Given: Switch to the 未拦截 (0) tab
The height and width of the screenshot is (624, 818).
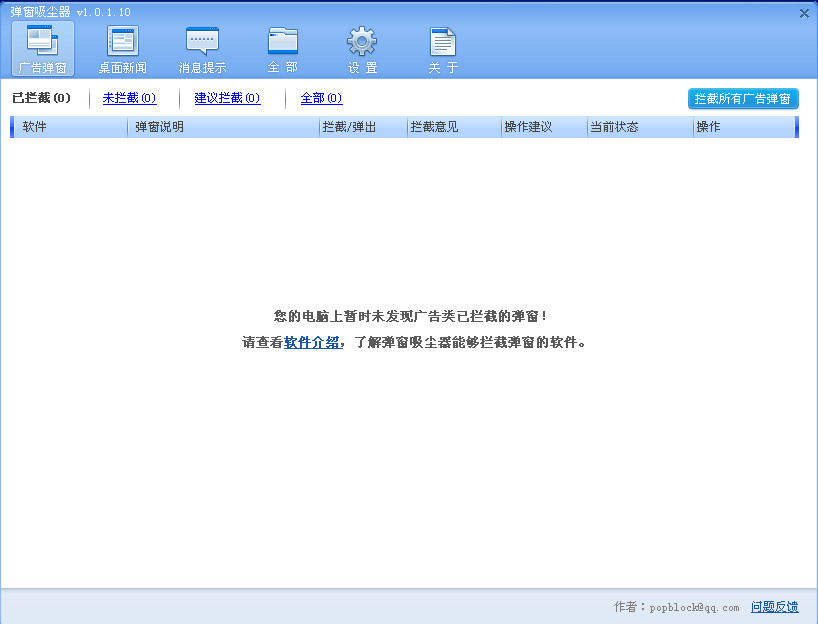Looking at the screenshot, I should click(129, 98).
